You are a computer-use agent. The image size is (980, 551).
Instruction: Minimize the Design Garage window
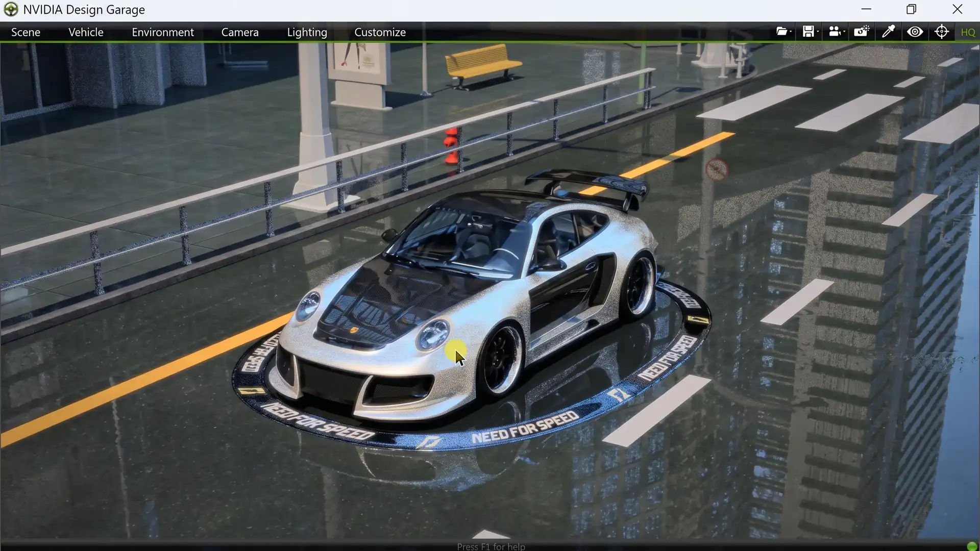click(866, 9)
